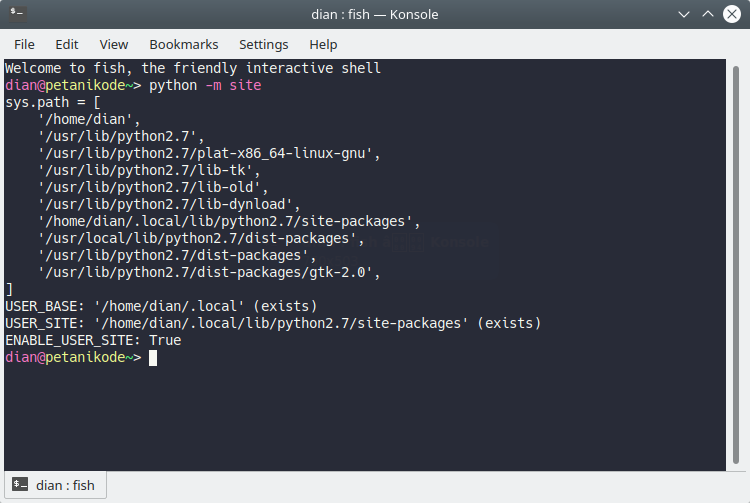The height and width of the screenshot is (503, 750).
Task: Open the Bookmarks menu
Action: click(183, 44)
